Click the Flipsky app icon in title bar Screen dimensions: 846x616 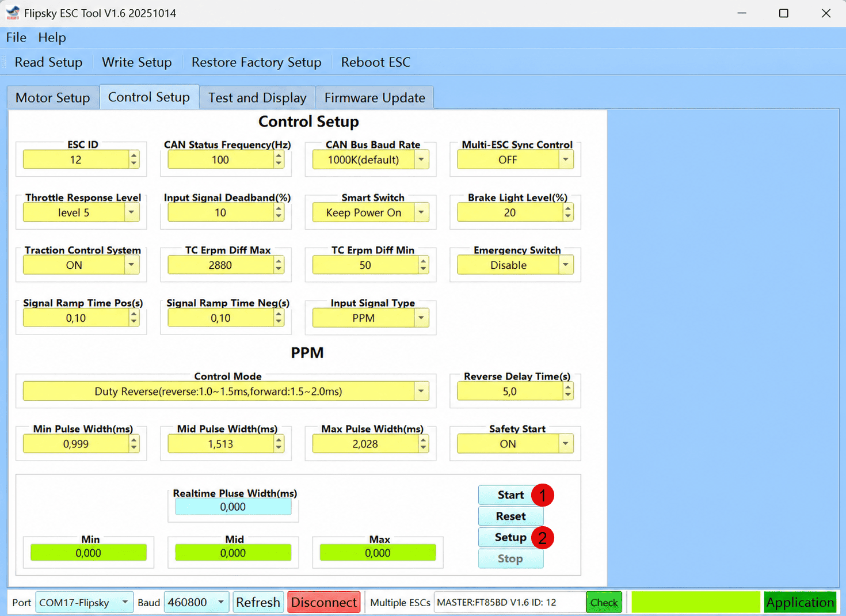pos(13,13)
